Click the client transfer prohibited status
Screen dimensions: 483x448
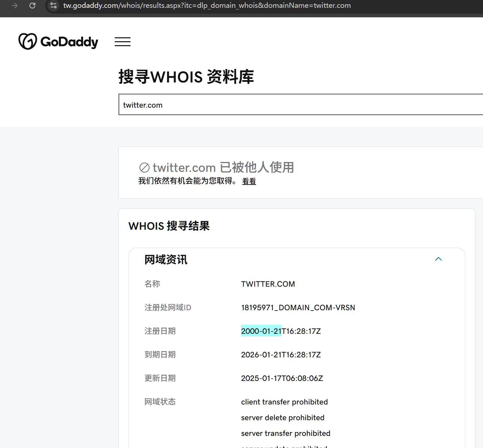pos(285,402)
